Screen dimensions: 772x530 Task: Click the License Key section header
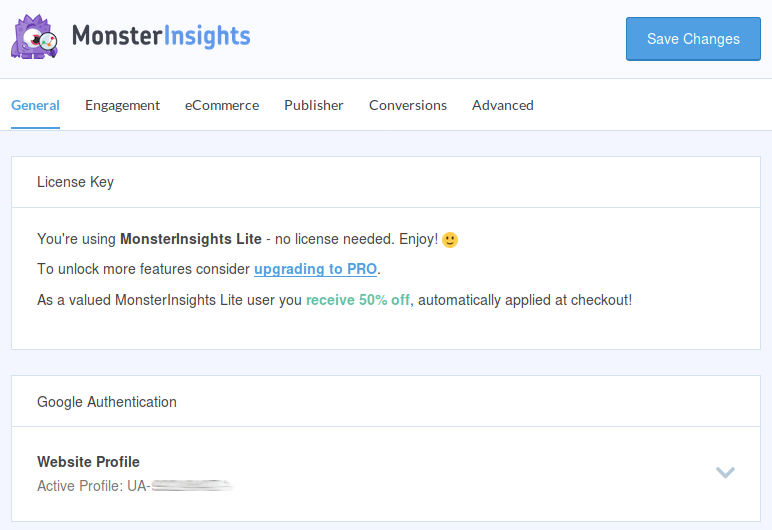tap(76, 182)
